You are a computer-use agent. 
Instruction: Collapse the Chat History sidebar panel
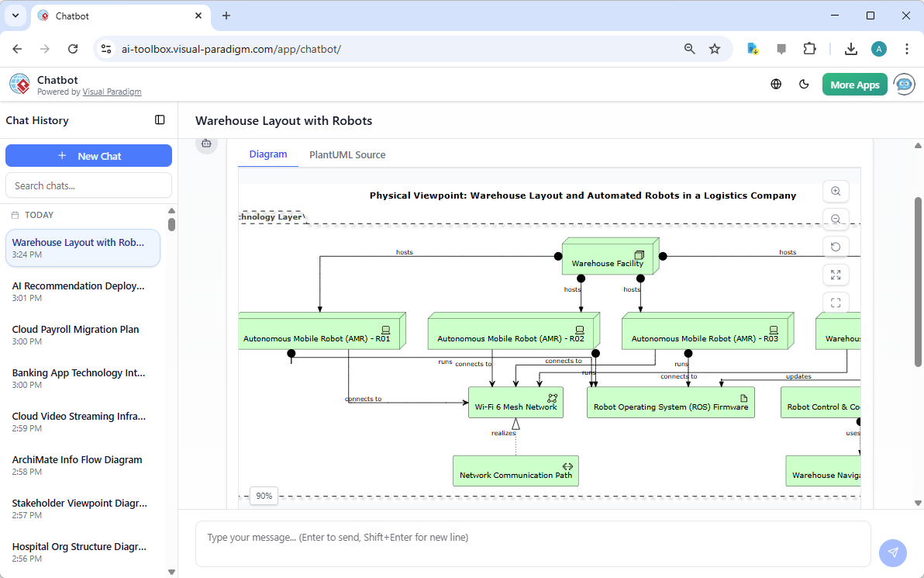(x=160, y=119)
